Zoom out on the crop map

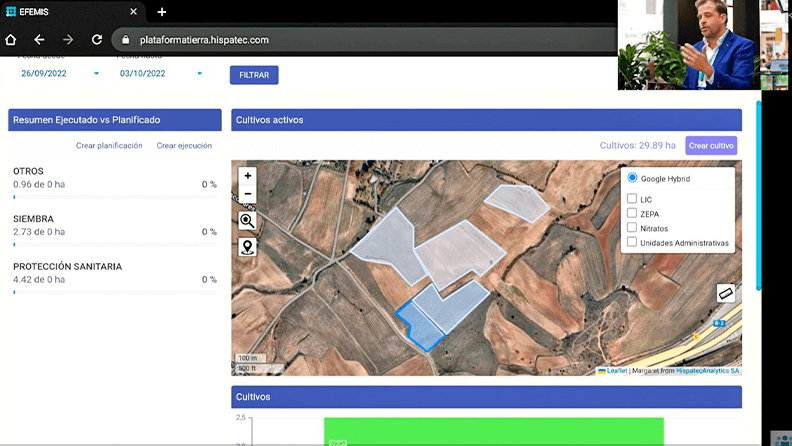248,194
